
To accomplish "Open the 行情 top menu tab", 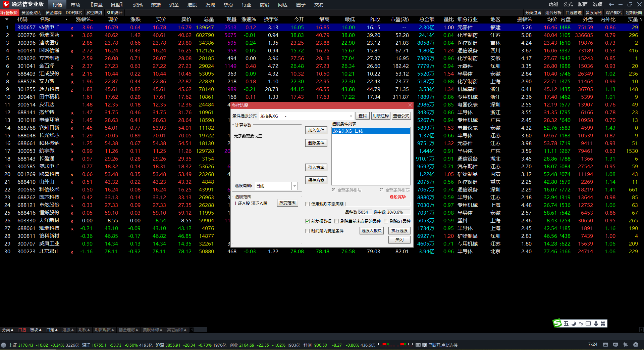I will pos(57,4).
